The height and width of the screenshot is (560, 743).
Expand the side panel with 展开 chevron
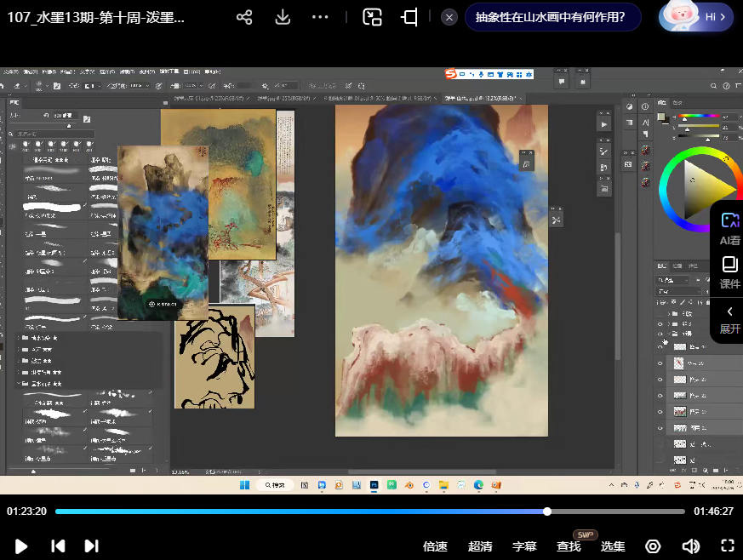tap(729, 319)
